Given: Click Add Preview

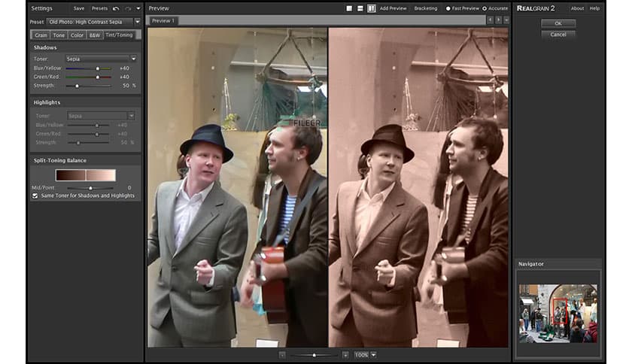Looking at the screenshot, I should [x=393, y=8].
